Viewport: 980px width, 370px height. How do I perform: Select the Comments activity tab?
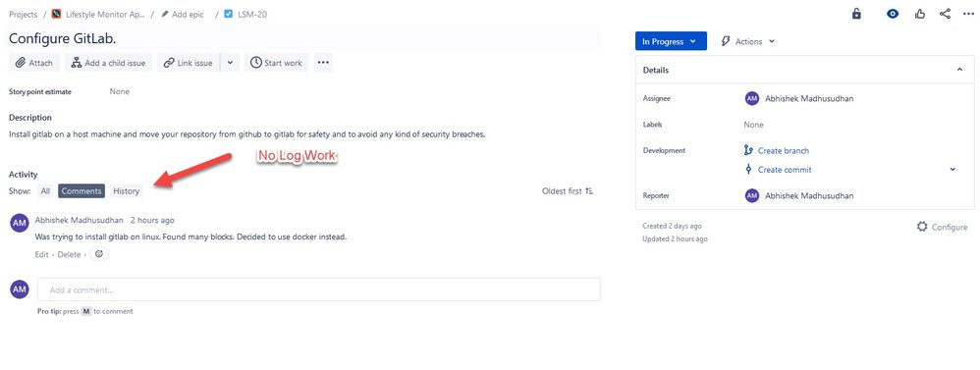tap(82, 191)
